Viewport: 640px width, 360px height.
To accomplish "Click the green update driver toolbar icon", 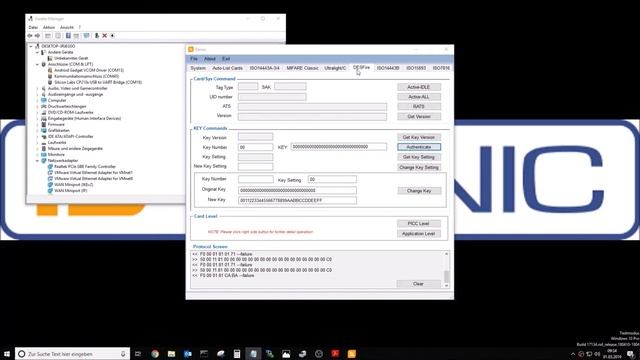I will click(97, 36).
